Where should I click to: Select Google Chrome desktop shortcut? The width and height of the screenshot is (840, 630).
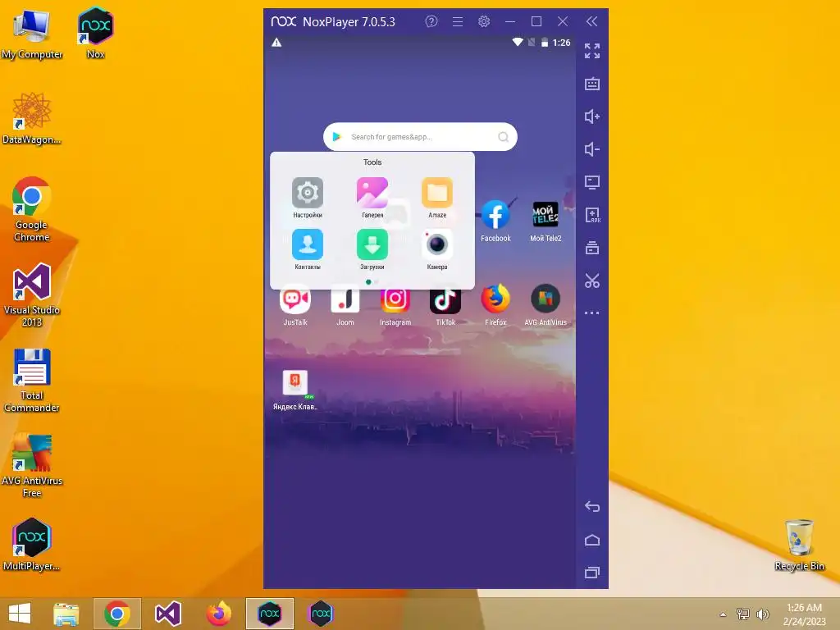(32, 209)
